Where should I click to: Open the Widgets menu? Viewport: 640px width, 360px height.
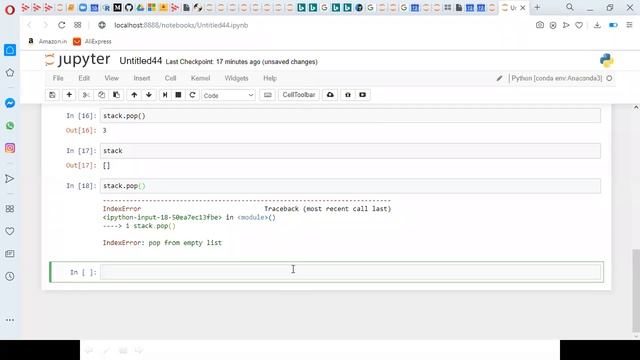(236, 78)
